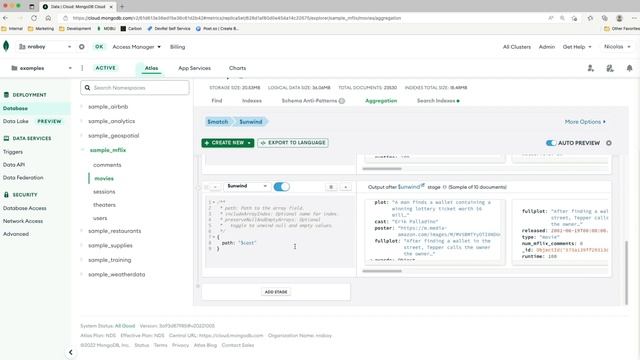Open a new browser tab
Image resolution: width=640 pixels, height=360 pixels.
click(122, 7)
